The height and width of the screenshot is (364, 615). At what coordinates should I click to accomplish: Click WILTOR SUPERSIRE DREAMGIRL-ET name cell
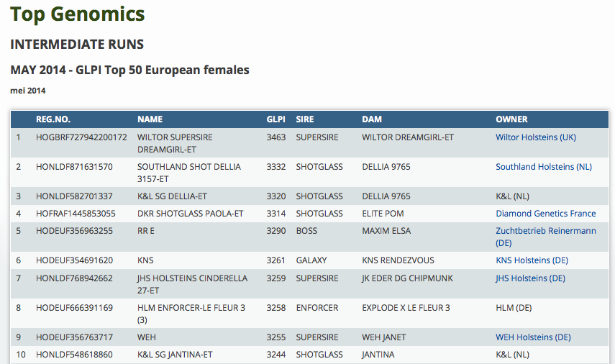(175, 143)
